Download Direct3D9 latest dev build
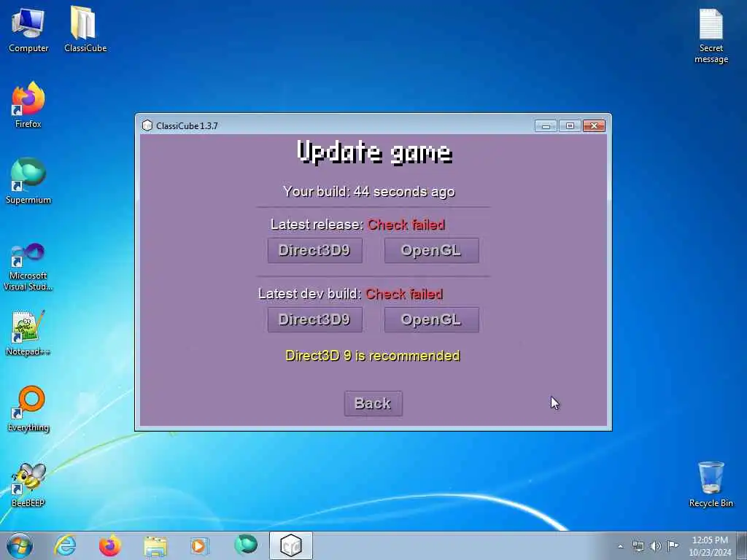The width and height of the screenshot is (747, 560). click(x=315, y=319)
